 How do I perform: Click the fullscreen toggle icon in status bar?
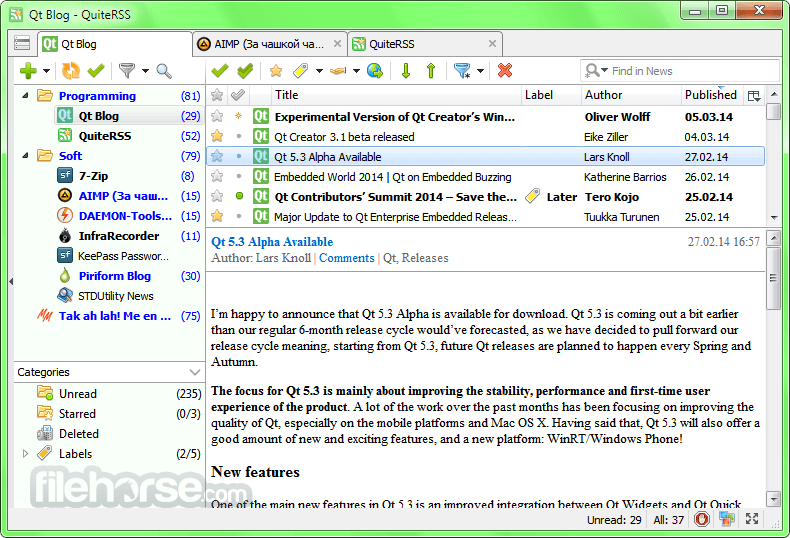pos(752,519)
